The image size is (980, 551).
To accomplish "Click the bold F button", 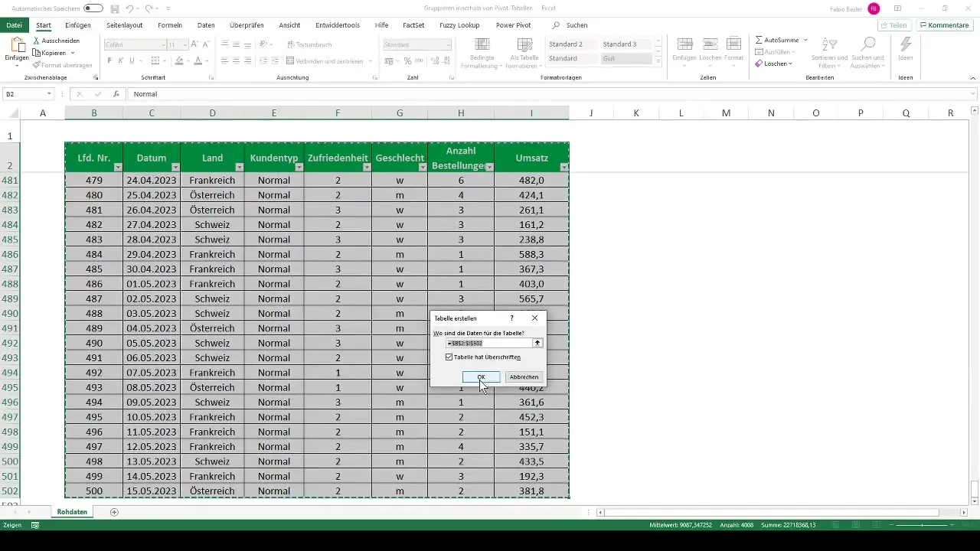I will point(109,60).
